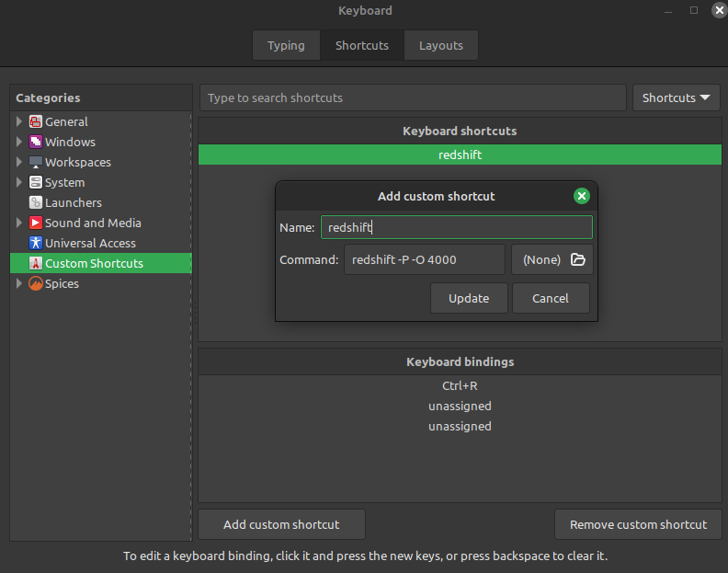Minimize the Keyboard window
This screenshot has width=728, height=573.
668,10
